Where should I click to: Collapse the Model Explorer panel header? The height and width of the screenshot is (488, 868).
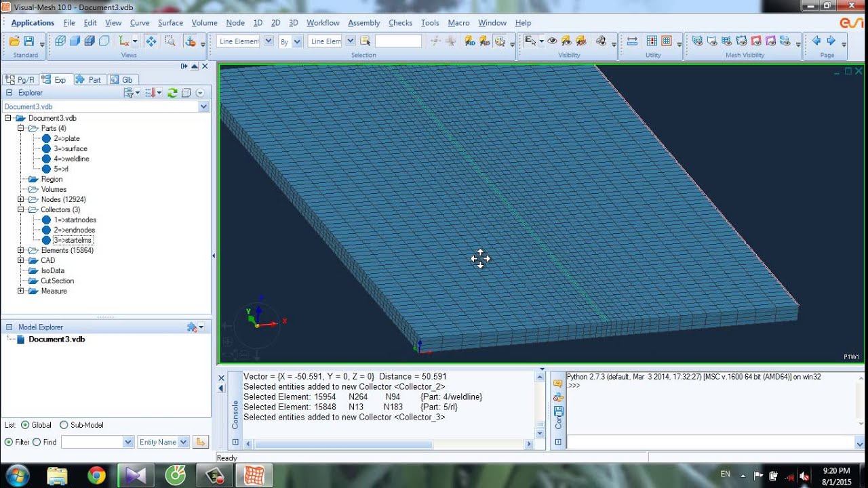9,327
